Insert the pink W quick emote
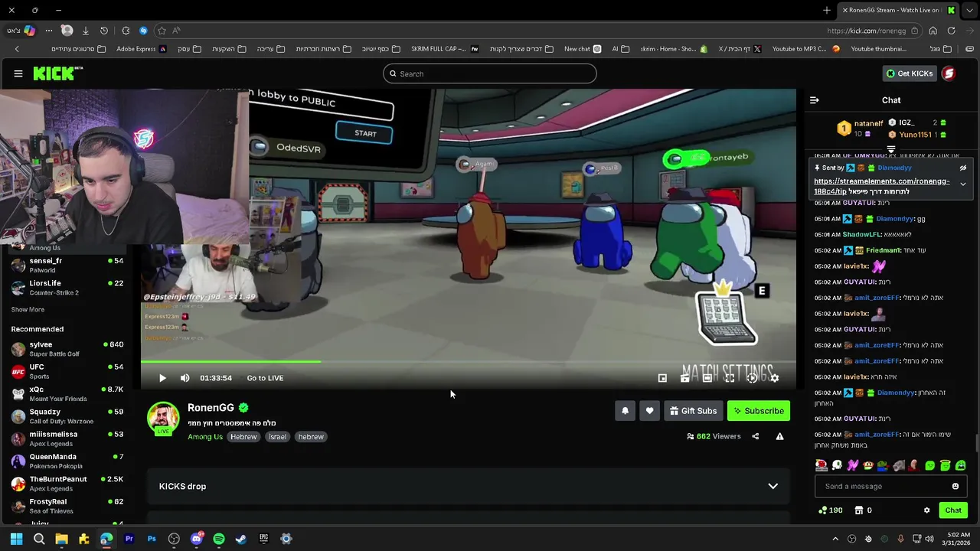This screenshot has height=551, width=980. pos(852,465)
